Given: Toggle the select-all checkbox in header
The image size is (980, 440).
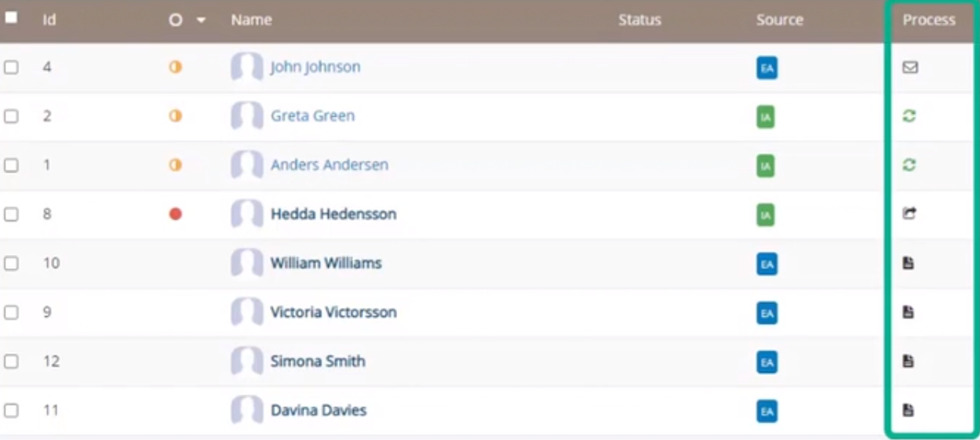Looking at the screenshot, I should click(11, 17).
